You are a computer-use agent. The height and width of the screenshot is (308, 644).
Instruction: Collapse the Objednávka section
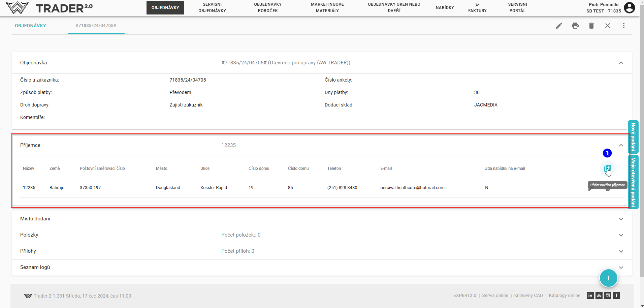click(621, 63)
